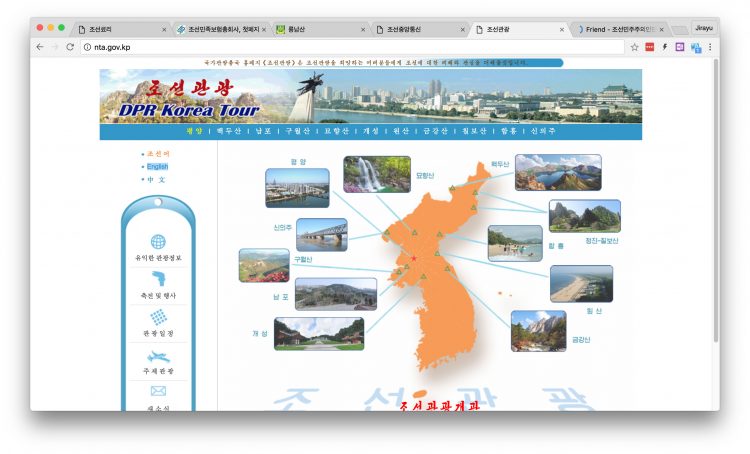Open the rocky peaks thumbnail for 칠보산

[585, 216]
